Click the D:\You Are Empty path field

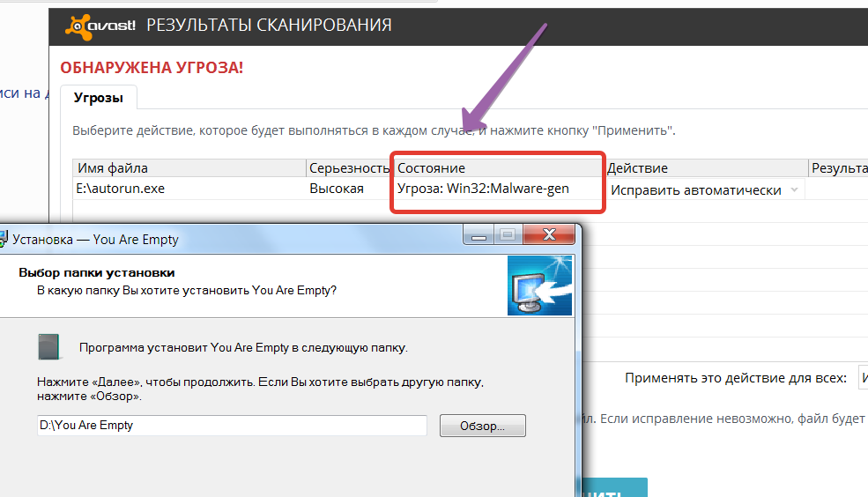(232, 426)
